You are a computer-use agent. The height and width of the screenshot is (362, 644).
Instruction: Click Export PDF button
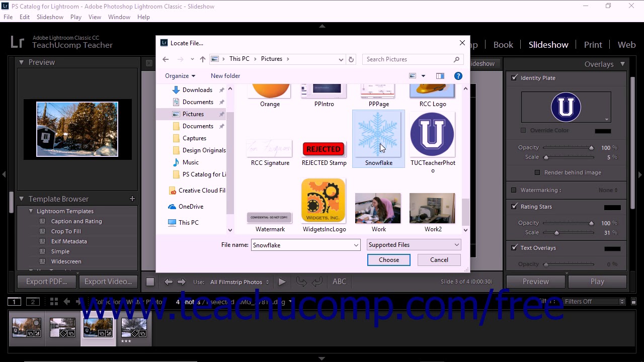(x=47, y=282)
